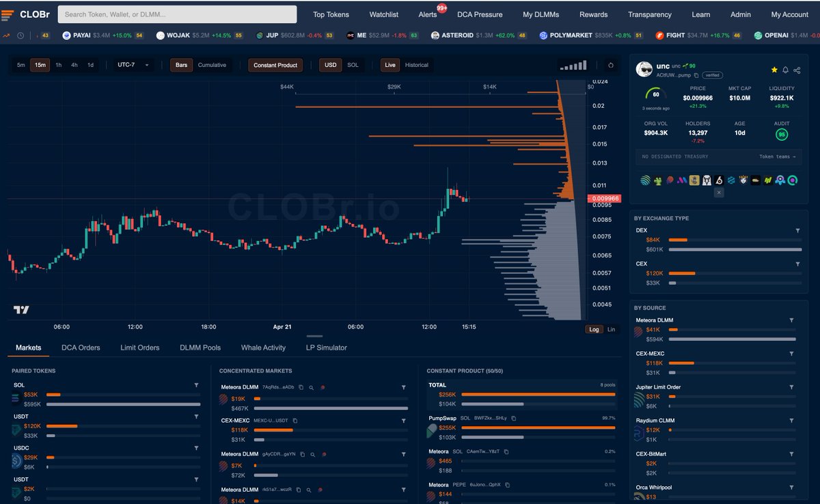Switch to the DCA Orders tab
Viewport: 820px width, 504px height.
(81, 348)
